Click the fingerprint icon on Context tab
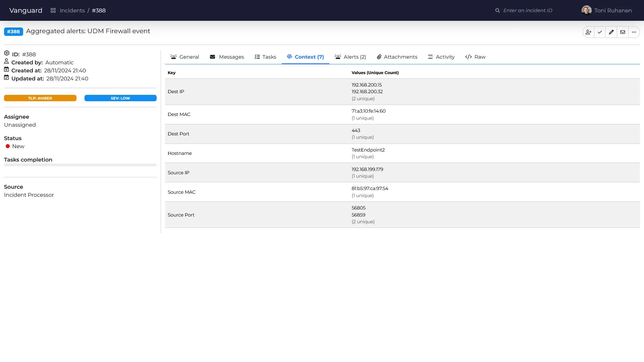 pyautogui.click(x=289, y=57)
